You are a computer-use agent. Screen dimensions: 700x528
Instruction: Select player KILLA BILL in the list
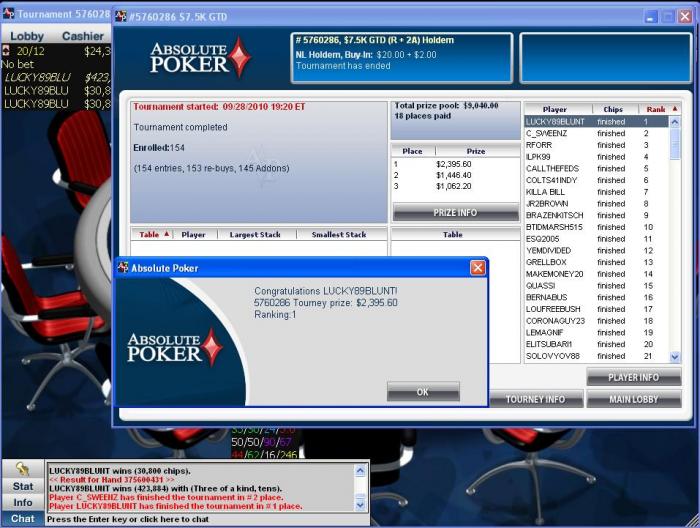pos(596,192)
